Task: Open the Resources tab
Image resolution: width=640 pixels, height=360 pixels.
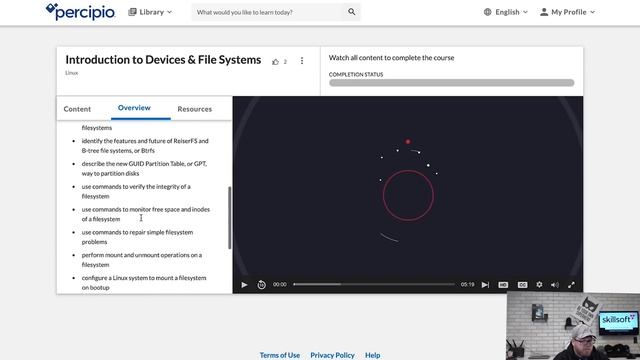Action: coord(195,109)
